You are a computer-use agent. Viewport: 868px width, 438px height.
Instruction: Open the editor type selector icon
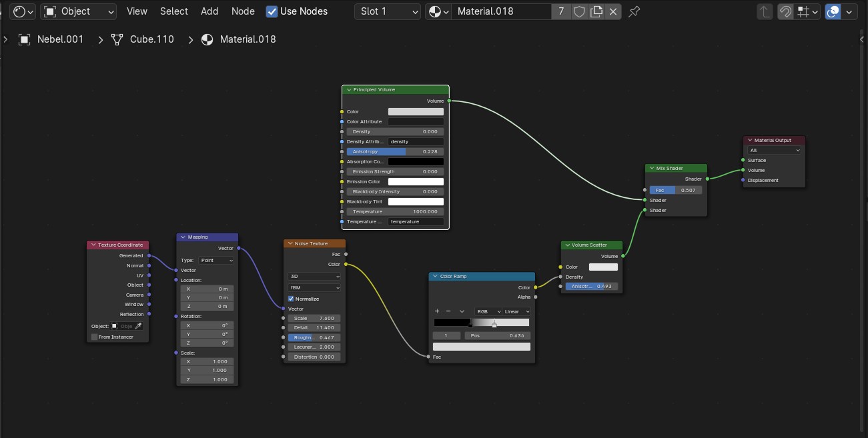pyautogui.click(x=23, y=11)
